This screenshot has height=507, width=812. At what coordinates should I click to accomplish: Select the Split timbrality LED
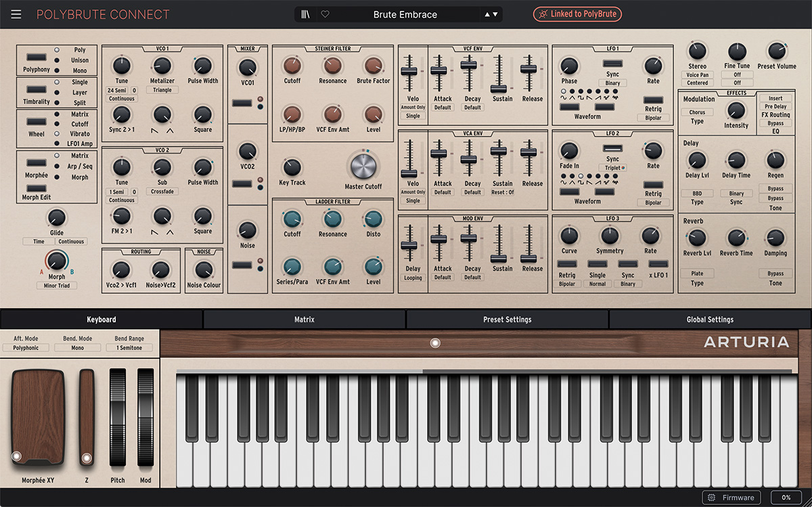click(x=57, y=103)
